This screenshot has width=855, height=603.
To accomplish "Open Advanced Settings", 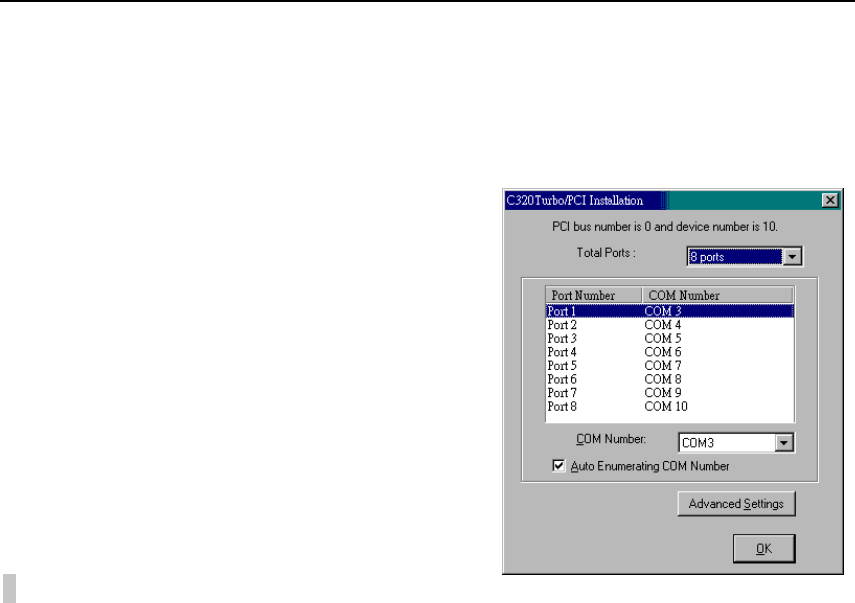I will pos(736,504).
